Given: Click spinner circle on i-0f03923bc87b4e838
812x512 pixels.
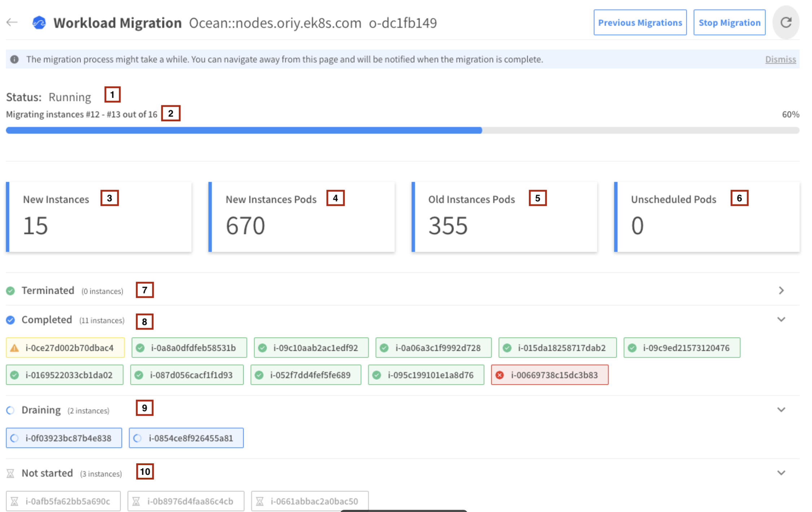Looking at the screenshot, I should (x=14, y=438).
